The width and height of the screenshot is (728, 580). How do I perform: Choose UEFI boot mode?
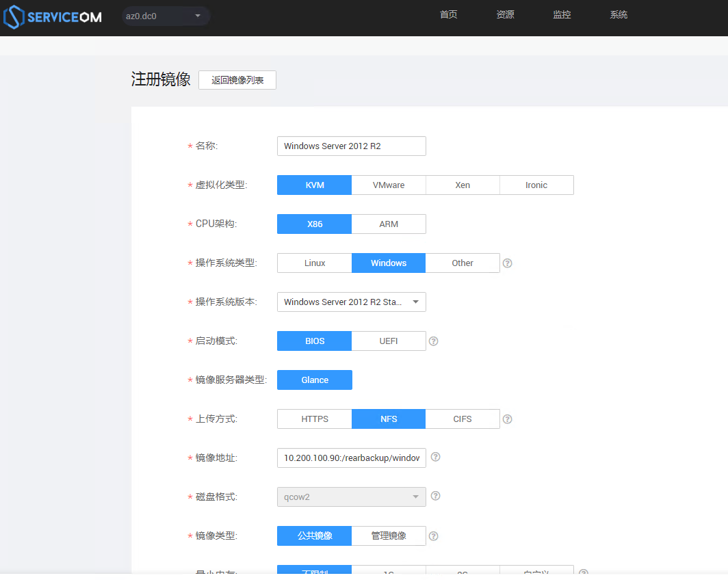click(x=389, y=341)
